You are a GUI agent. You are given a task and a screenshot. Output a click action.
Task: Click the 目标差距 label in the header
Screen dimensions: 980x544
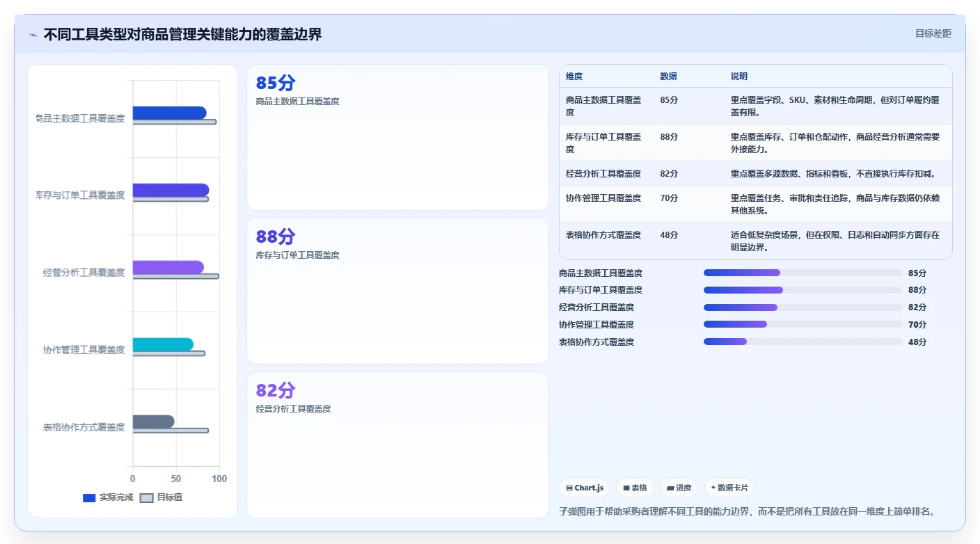(x=933, y=33)
